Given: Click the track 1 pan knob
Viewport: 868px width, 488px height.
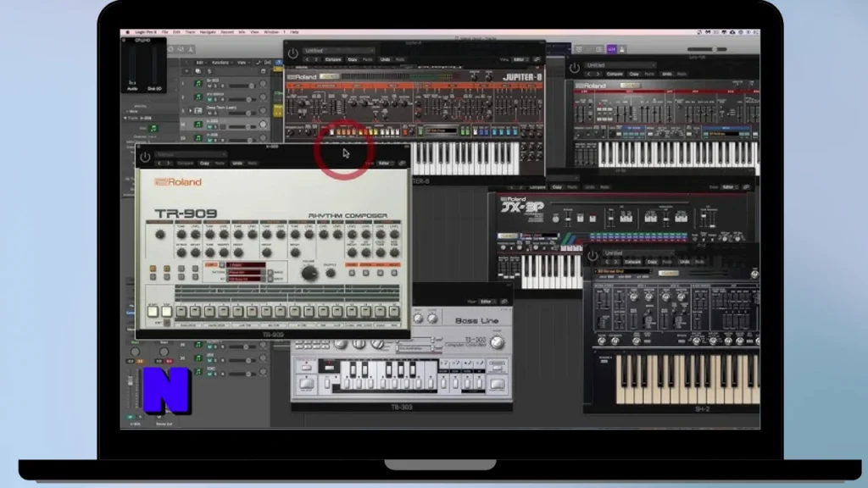Looking at the screenshot, I should click(x=263, y=84).
